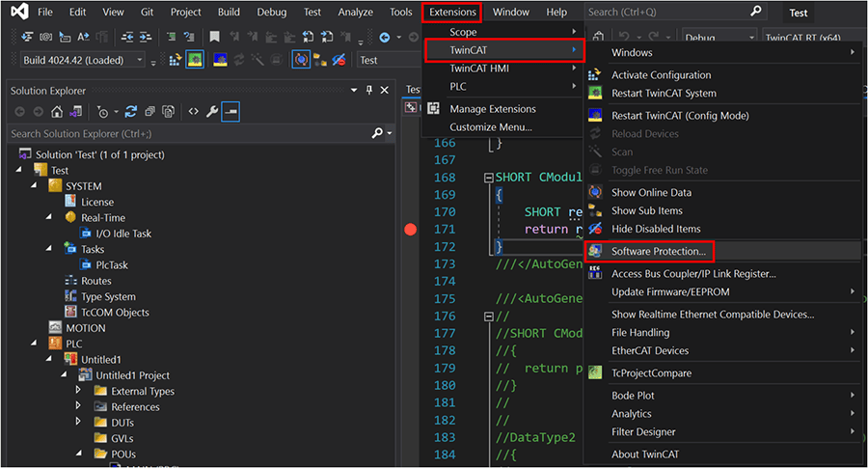
Task: Collapse the POUs folder
Action: click(x=79, y=454)
